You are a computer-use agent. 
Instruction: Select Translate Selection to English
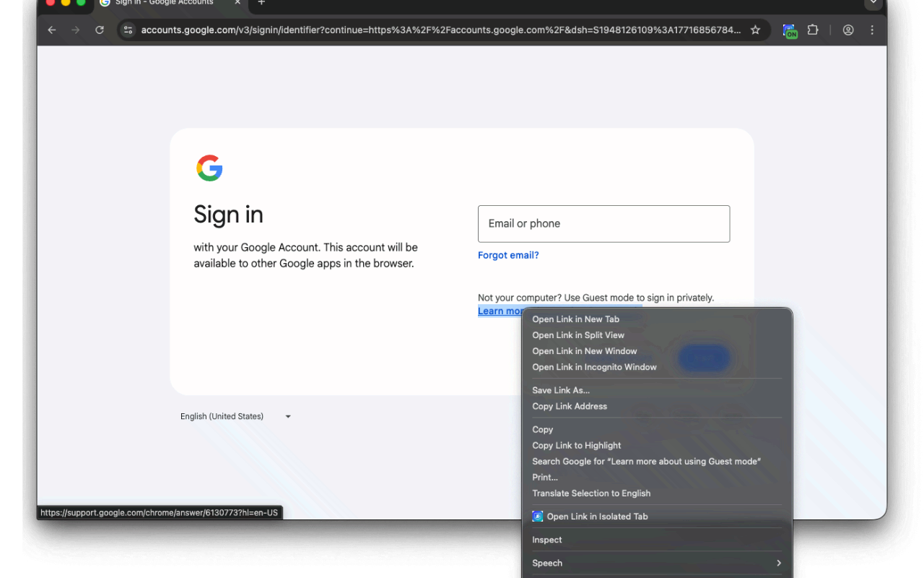pos(657,493)
